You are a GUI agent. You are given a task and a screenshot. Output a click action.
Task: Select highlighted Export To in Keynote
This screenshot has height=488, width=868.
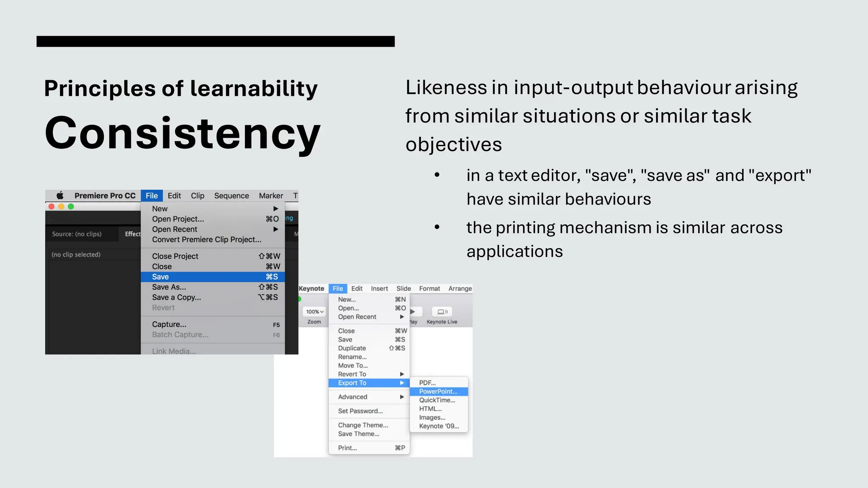tap(369, 383)
